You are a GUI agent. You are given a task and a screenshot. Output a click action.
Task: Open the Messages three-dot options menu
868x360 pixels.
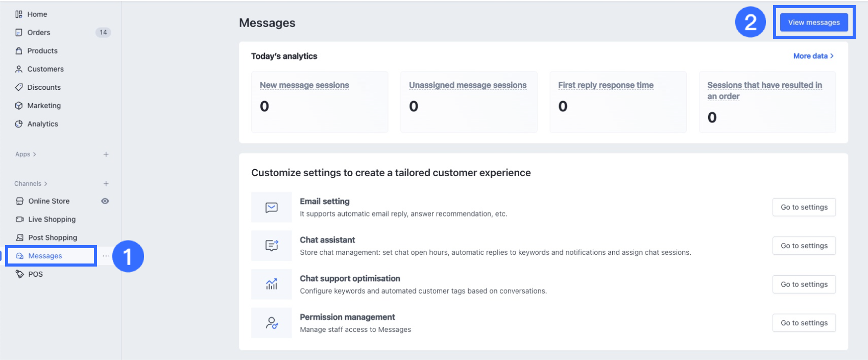click(x=106, y=256)
